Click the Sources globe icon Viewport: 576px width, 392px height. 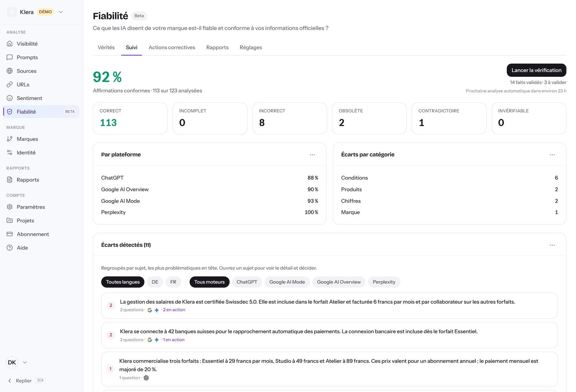[10, 71]
